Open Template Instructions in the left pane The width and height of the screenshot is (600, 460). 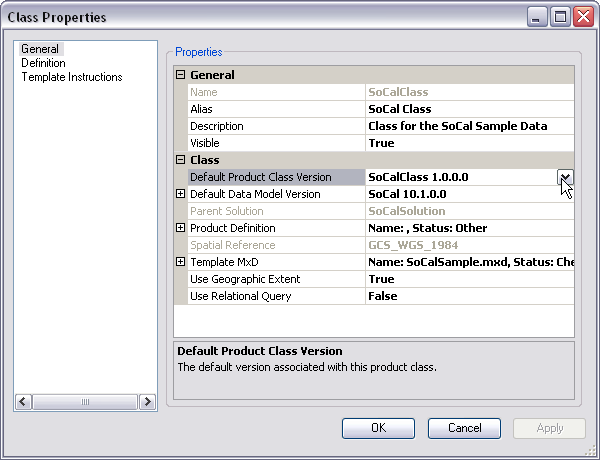(x=72, y=77)
